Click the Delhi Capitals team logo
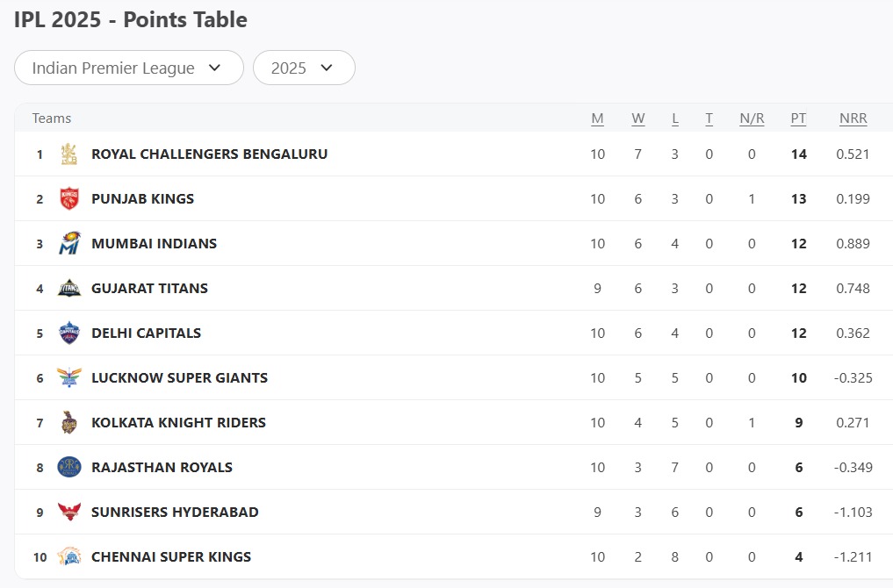Image resolution: width=893 pixels, height=588 pixels. (x=68, y=333)
